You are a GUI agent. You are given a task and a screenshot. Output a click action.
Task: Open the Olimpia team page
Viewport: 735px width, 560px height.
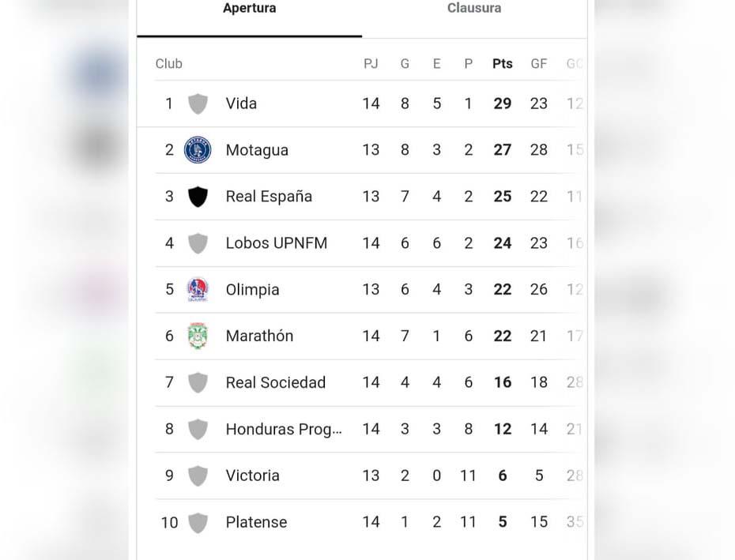click(252, 289)
